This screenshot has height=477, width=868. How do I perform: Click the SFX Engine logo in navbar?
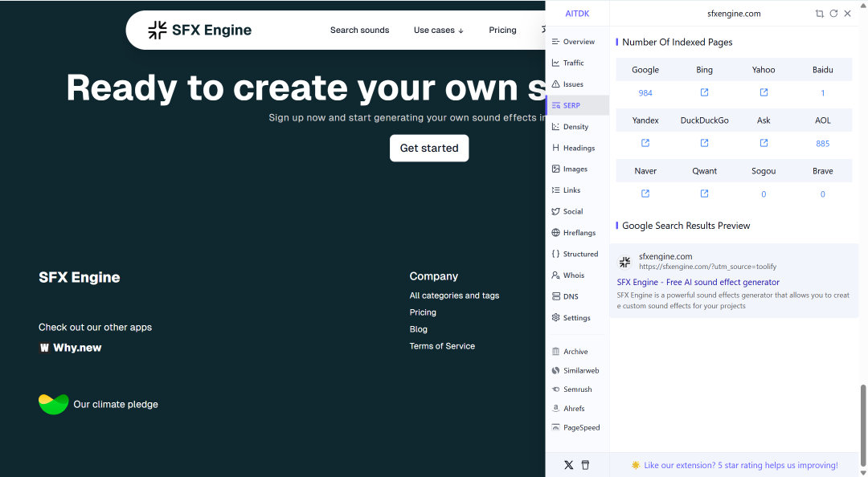tap(200, 30)
